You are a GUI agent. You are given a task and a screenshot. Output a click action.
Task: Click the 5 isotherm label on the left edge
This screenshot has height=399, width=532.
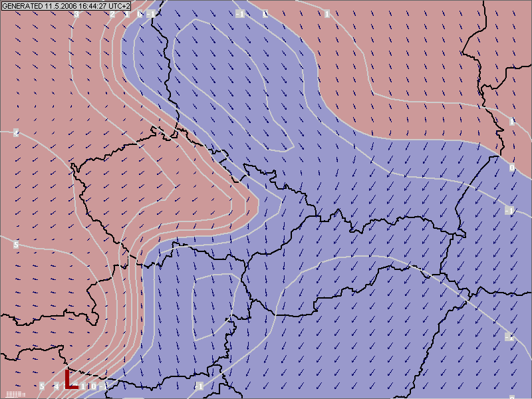tap(16, 245)
